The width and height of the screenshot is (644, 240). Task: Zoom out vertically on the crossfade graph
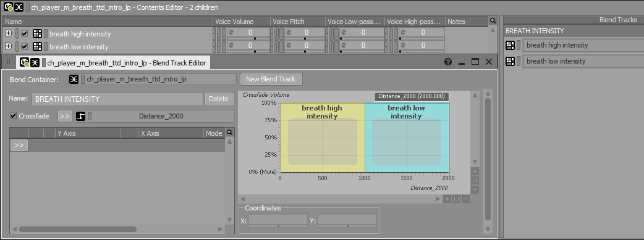pyautogui.click(x=475, y=189)
